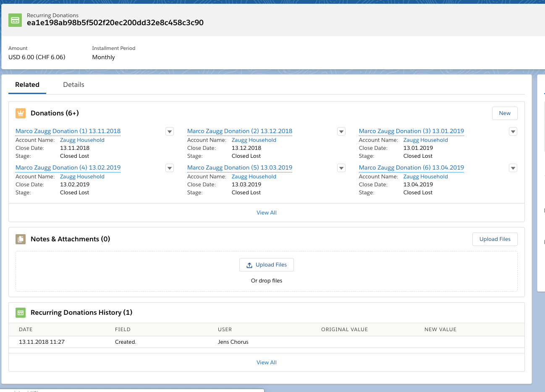545x392 pixels.
Task: Open dropdown for Donation (2) 13.12.2018
Action: 341,132
